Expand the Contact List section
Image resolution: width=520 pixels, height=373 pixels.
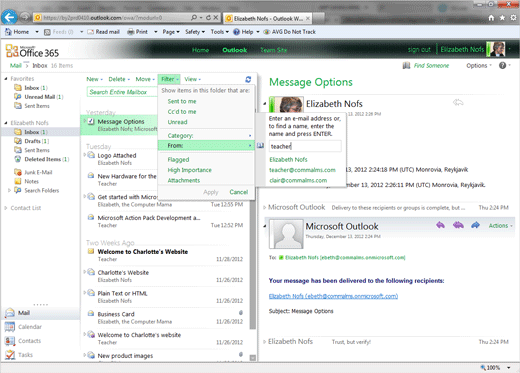point(6,208)
